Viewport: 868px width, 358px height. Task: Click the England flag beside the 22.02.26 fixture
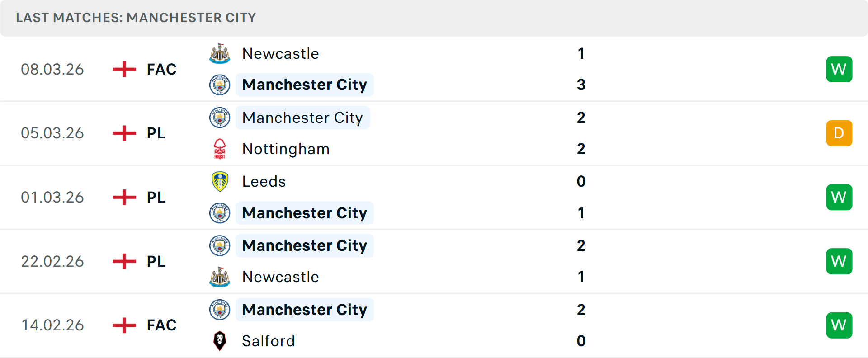pyautogui.click(x=123, y=261)
